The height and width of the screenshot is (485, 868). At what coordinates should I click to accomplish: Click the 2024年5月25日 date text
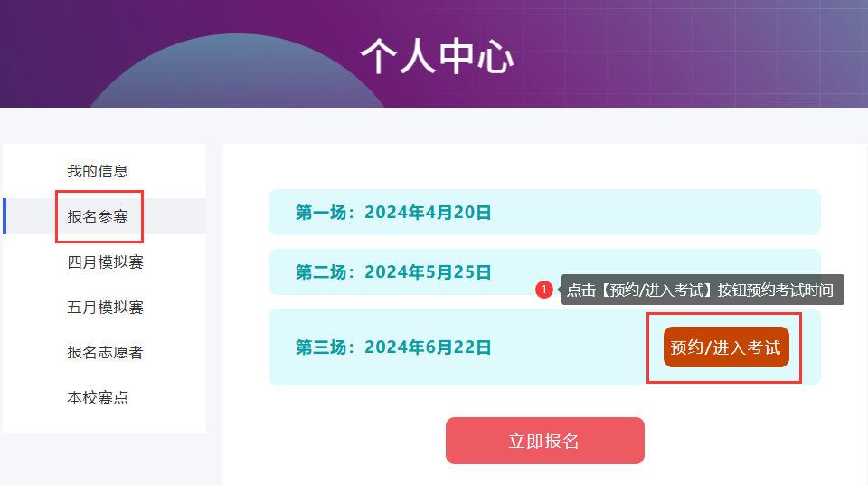click(428, 272)
